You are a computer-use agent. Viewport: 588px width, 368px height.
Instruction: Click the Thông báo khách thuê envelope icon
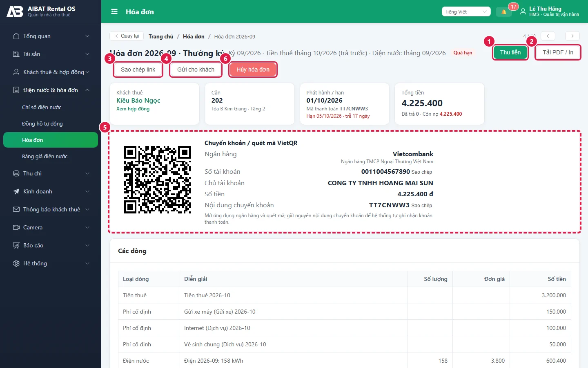[16, 209]
